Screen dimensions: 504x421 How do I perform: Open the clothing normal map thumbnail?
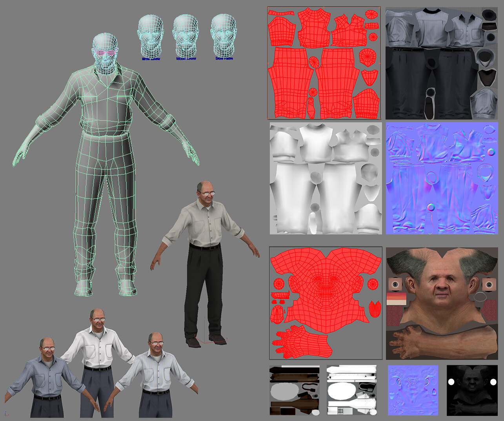[441, 178]
